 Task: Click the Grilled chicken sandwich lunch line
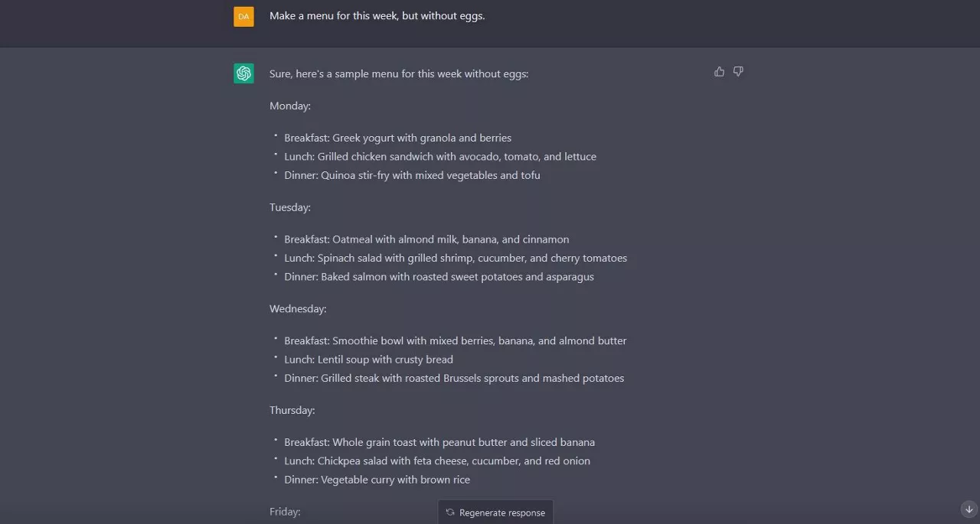coord(439,157)
